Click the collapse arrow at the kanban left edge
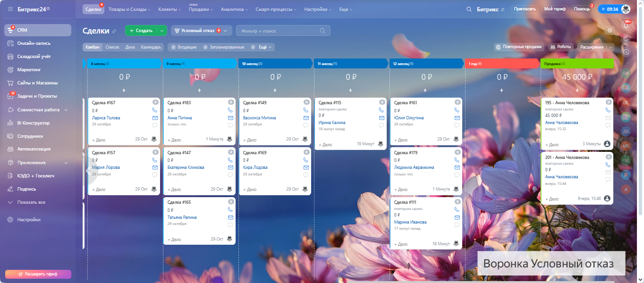 pyautogui.click(x=88, y=171)
